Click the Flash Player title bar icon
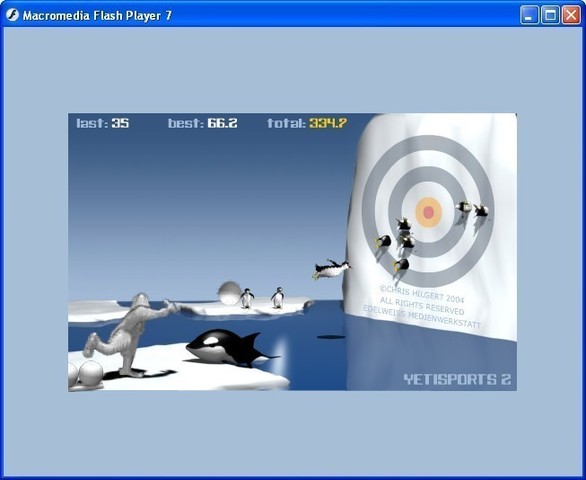Image resolution: width=586 pixels, height=480 pixels. (x=12, y=15)
